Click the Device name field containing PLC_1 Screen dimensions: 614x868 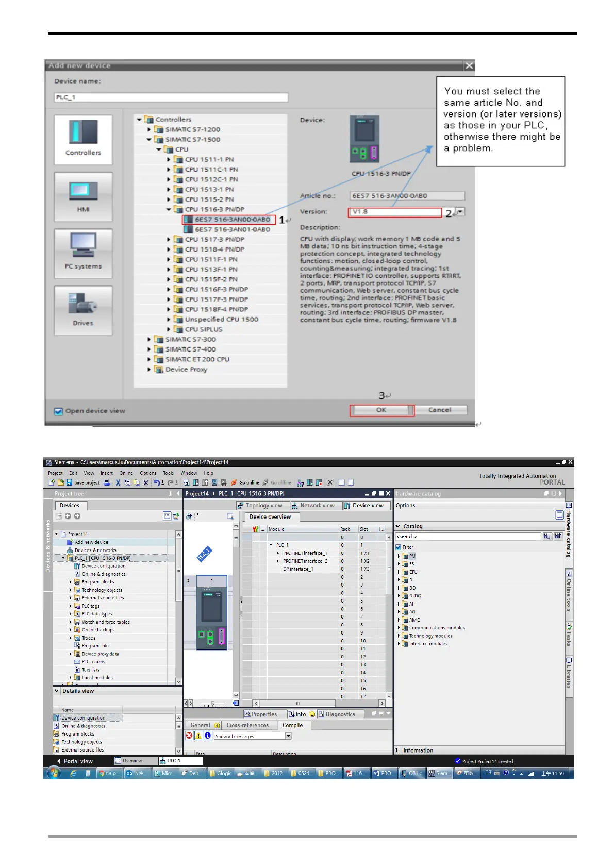(x=171, y=97)
